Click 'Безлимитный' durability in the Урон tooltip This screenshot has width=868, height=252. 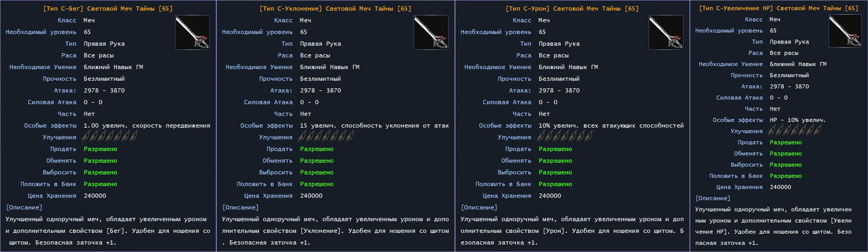tap(559, 79)
